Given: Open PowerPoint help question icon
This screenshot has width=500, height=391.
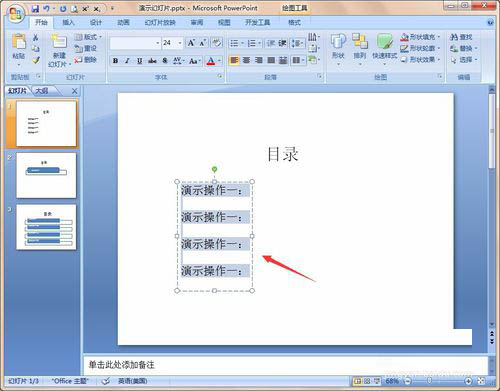Looking at the screenshot, I should click(x=490, y=22).
